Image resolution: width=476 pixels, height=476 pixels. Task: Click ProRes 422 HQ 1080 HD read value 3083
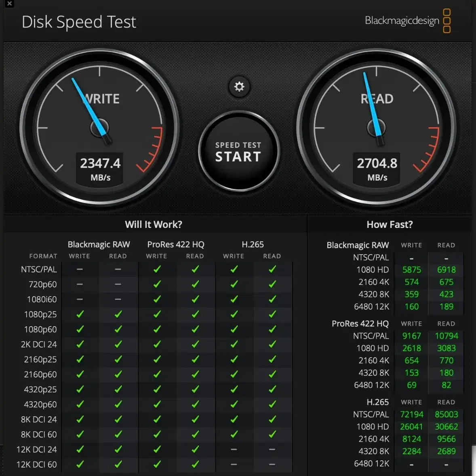pos(446,348)
